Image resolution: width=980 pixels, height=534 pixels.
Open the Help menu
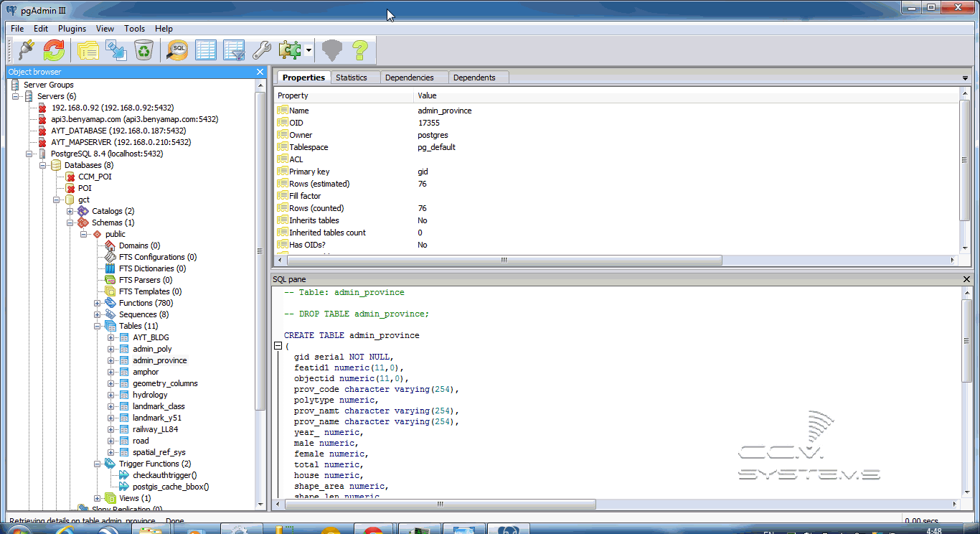[x=164, y=29]
